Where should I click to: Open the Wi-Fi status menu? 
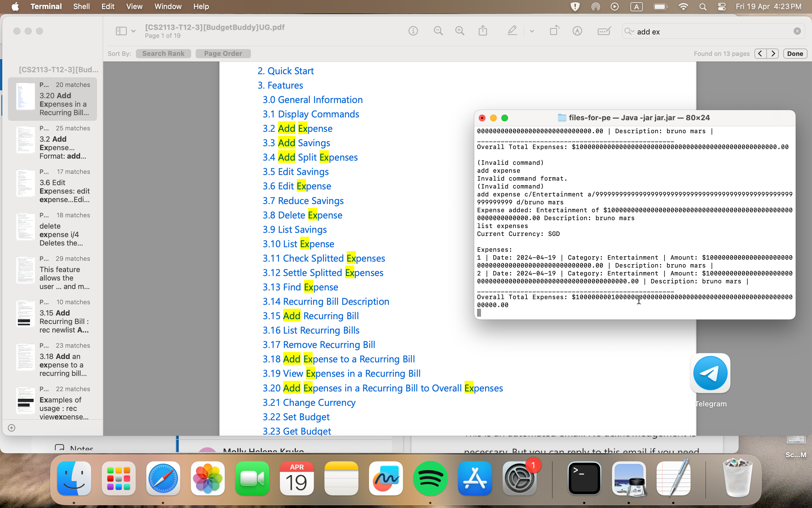[683, 6]
